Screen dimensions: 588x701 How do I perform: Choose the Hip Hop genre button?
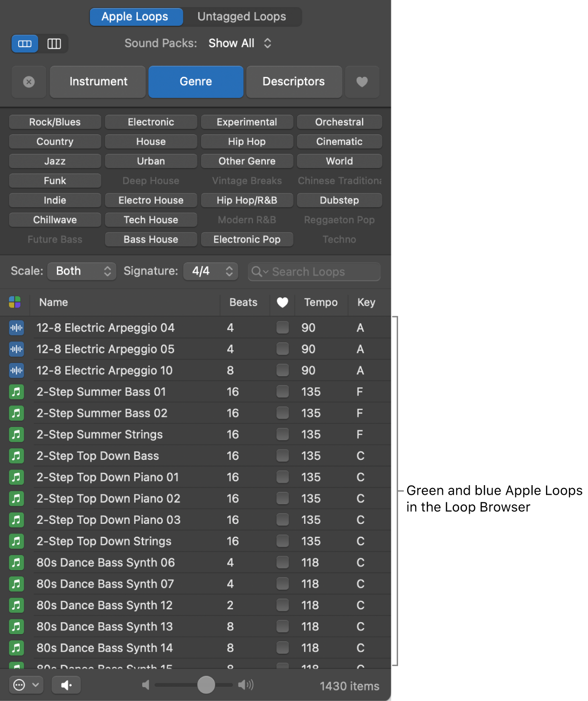pos(247,142)
